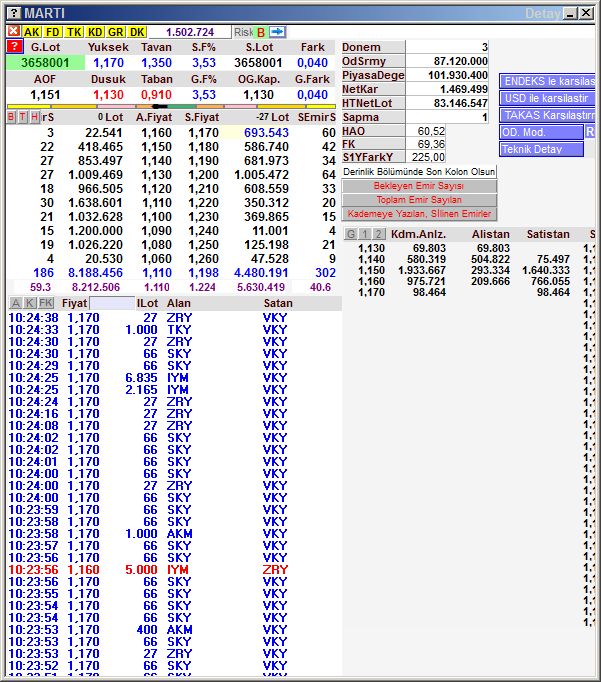This screenshot has height=682, width=601.
Task: Minimize the MARTI window
Action: pos(570,13)
